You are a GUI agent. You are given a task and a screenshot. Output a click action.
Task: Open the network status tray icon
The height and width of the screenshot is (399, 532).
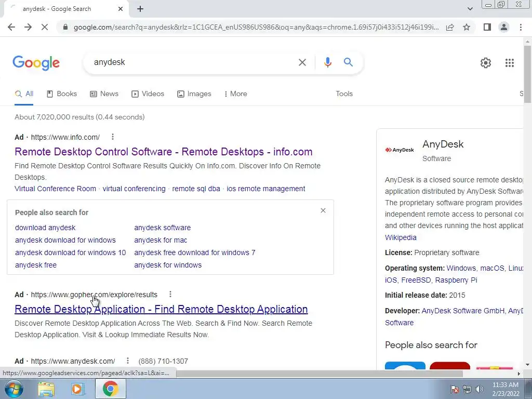pos(467,389)
